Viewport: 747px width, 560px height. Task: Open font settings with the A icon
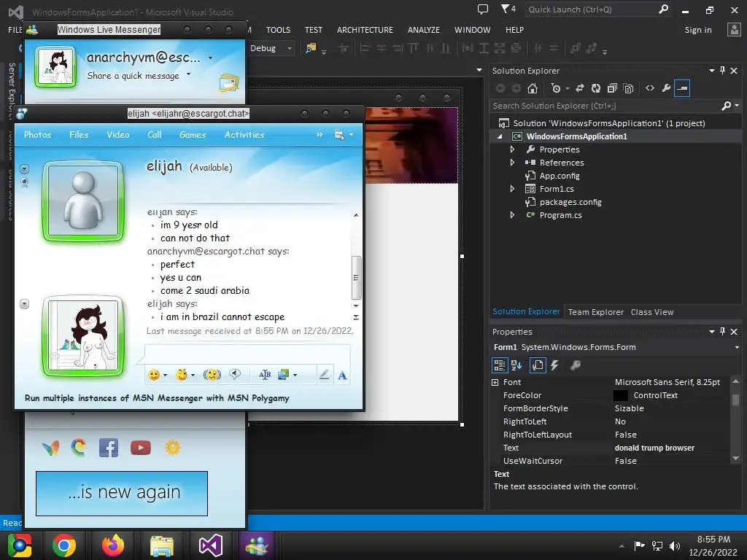point(342,376)
